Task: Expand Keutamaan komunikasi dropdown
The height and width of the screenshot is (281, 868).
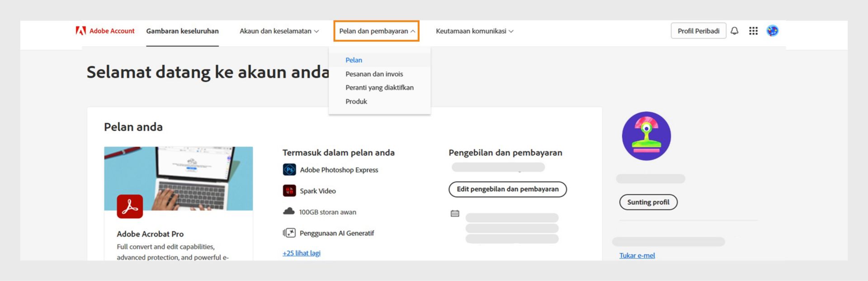Action: pos(474,31)
